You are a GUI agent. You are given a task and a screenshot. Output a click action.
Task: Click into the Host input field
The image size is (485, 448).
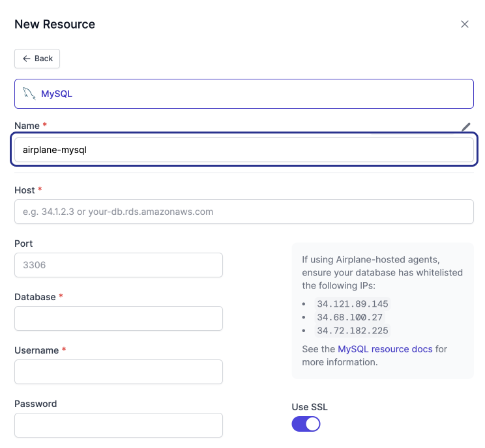244,212
